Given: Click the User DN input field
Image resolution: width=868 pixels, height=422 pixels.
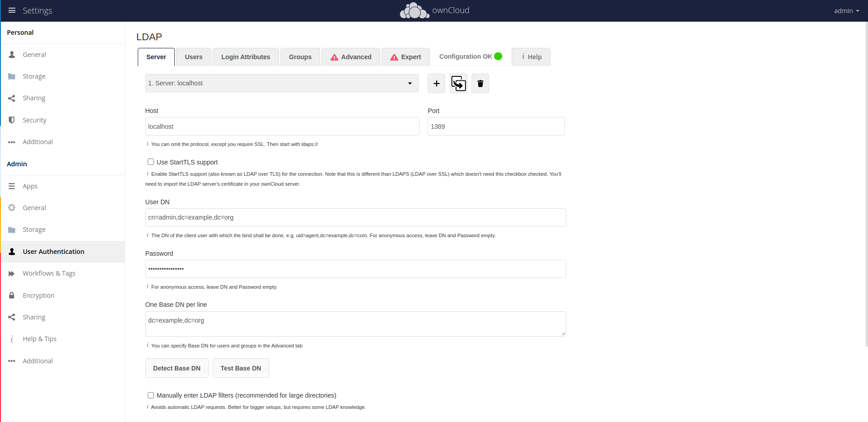Looking at the screenshot, I should pyautogui.click(x=355, y=217).
